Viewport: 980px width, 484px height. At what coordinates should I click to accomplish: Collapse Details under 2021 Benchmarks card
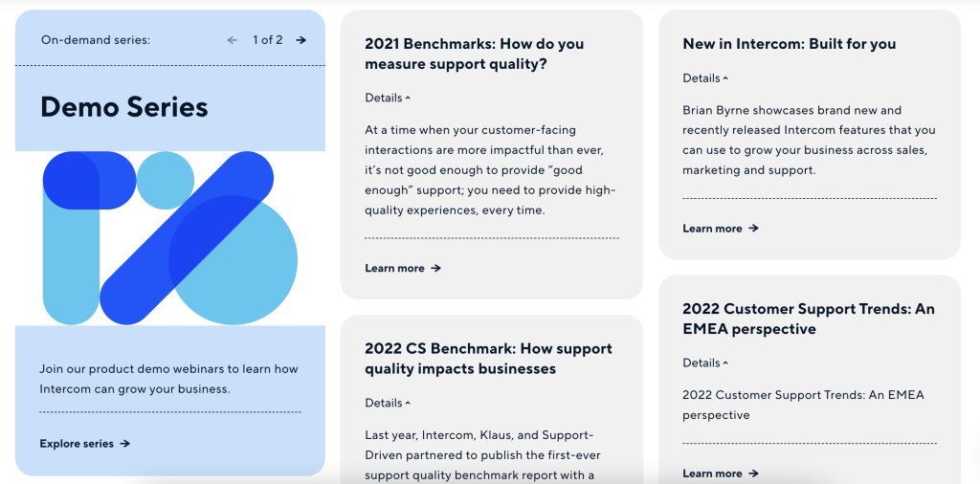(x=388, y=98)
